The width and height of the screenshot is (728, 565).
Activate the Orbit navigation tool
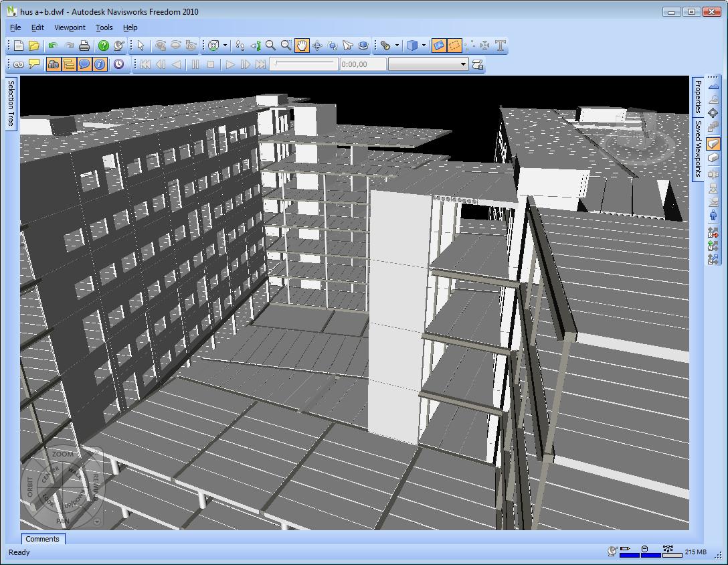pyautogui.click(x=316, y=46)
